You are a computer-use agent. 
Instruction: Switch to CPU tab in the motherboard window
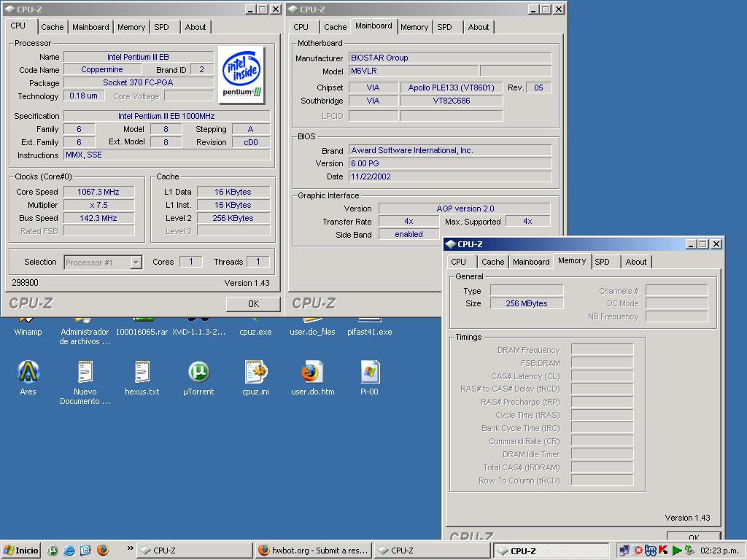click(x=301, y=27)
